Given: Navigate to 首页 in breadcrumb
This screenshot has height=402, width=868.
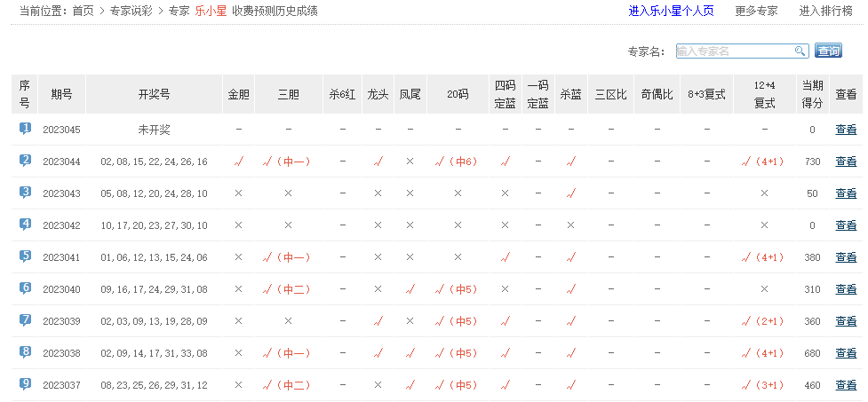Looking at the screenshot, I should click(83, 12).
